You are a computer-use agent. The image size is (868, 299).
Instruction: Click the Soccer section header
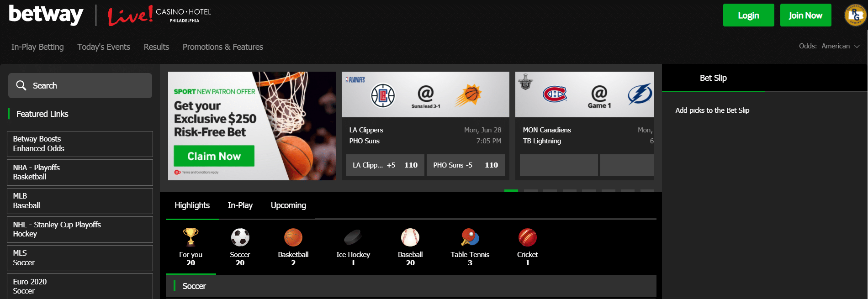pos(411,286)
